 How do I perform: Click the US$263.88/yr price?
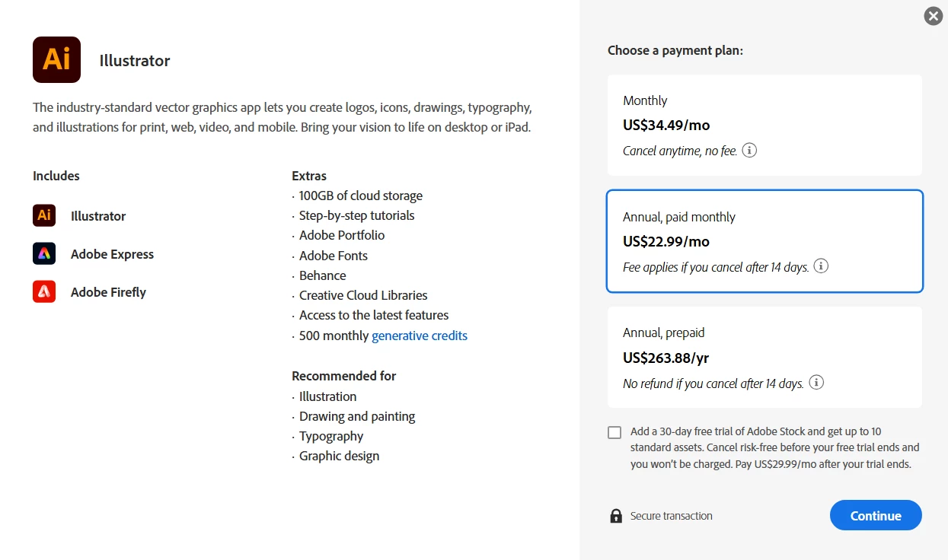pos(666,358)
